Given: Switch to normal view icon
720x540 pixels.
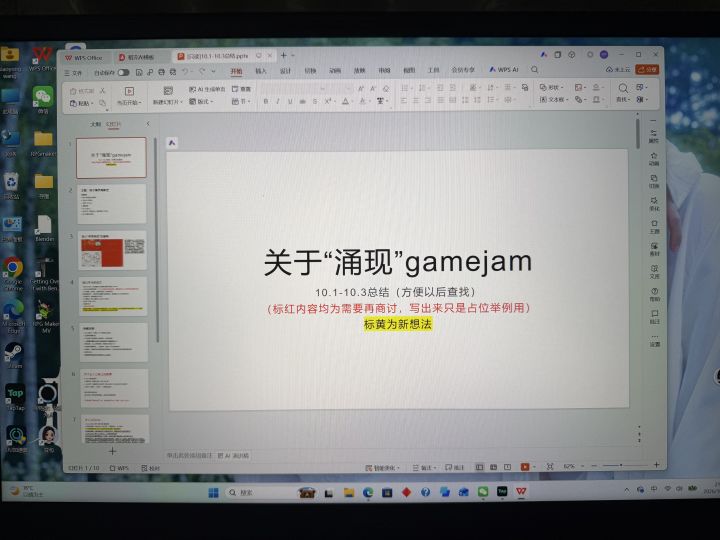Looking at the screenshot, I should (479, 467).
